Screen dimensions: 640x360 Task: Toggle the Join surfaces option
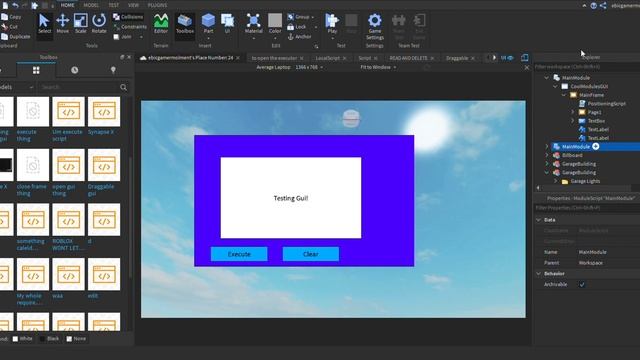(x=122, y=36)
